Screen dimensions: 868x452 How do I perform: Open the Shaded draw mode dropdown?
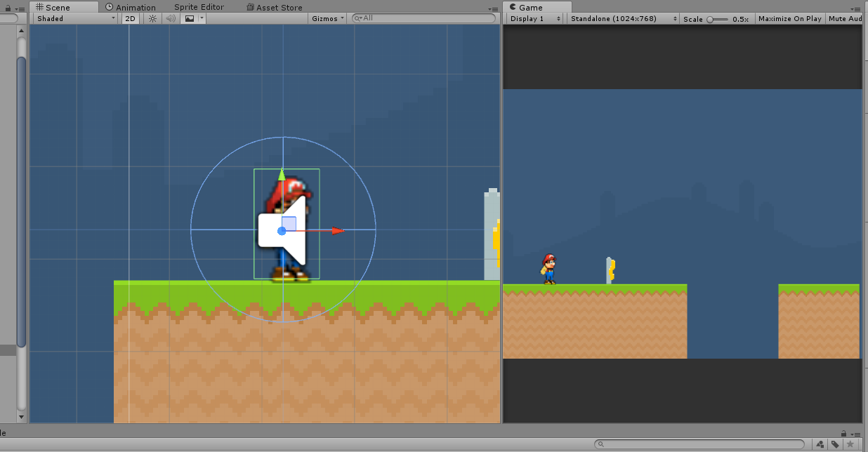[x=76, y=18]
